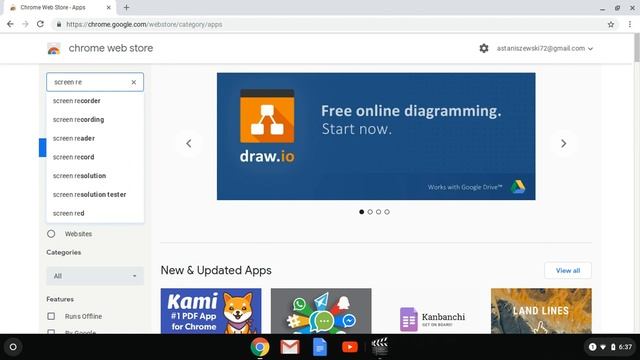This screenshot has height=360, width=640.
Task: Click the notification count badge in tray
Action: coord(592,347)
